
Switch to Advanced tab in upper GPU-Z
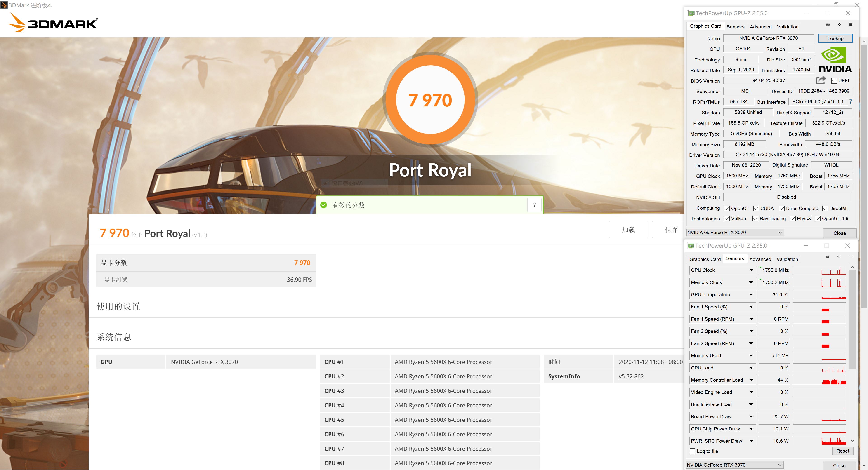tap(760, 27)
